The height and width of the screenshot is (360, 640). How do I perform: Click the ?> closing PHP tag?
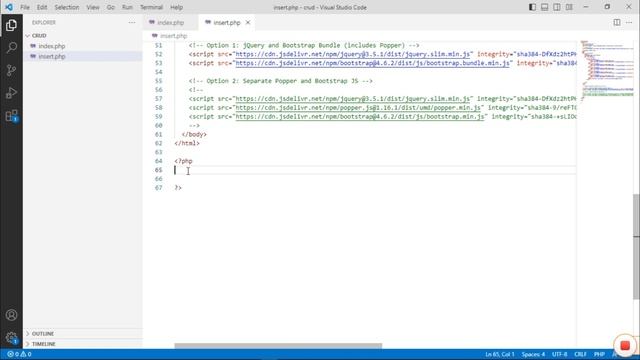tap(178, 188)
